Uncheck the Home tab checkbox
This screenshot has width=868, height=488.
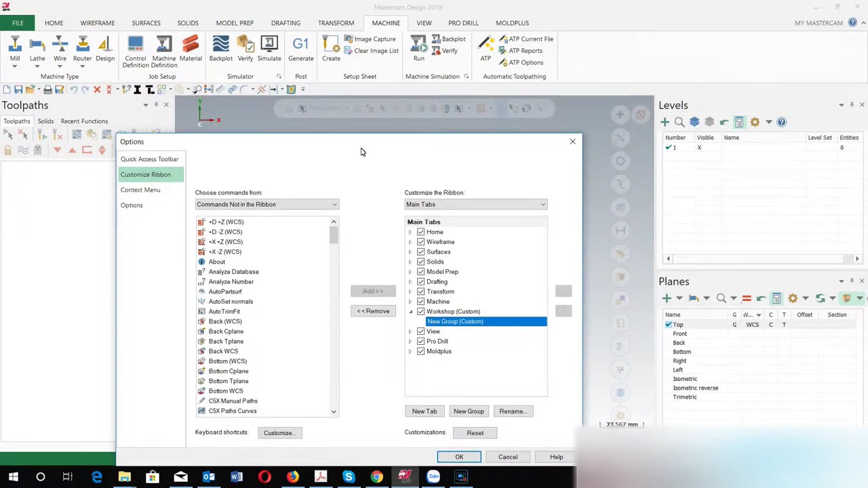coord(420,232)
